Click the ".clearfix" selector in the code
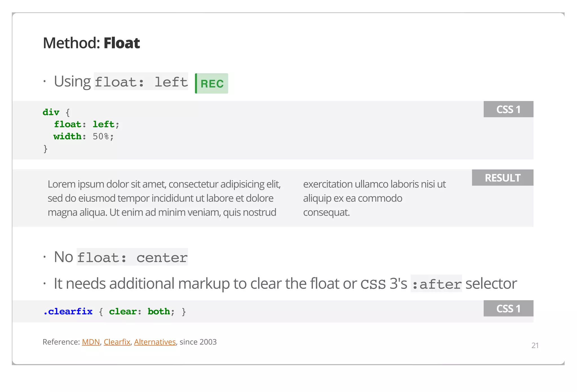577x392 pixels. (x=68, y=311)
